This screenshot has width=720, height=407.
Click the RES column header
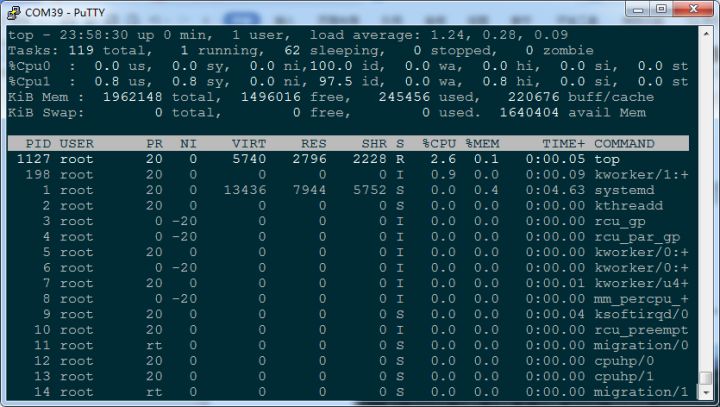(314, 144)
